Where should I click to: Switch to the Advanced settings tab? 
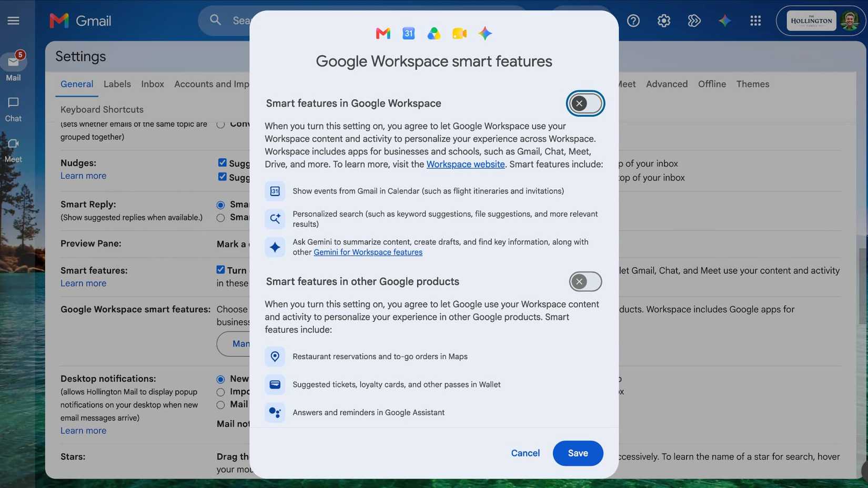pos(667,84)
